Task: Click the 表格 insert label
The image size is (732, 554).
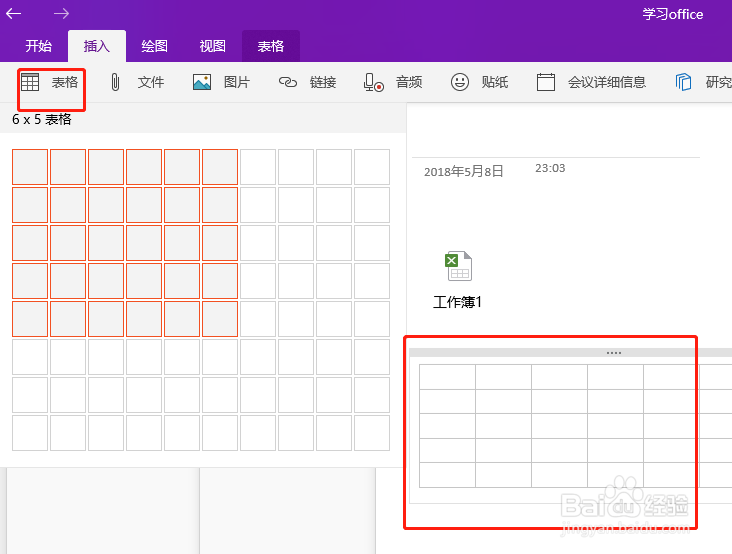Action: 65,83
